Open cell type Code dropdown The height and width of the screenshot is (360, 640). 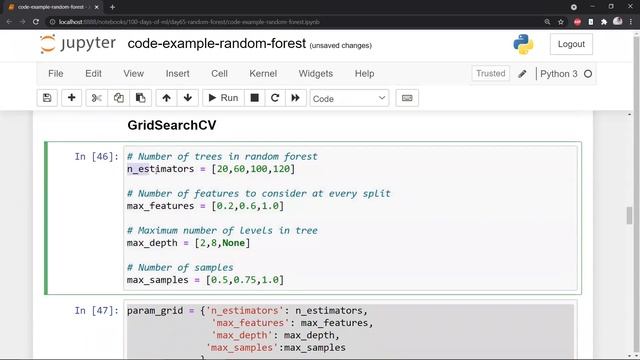(x=349, y=98)
